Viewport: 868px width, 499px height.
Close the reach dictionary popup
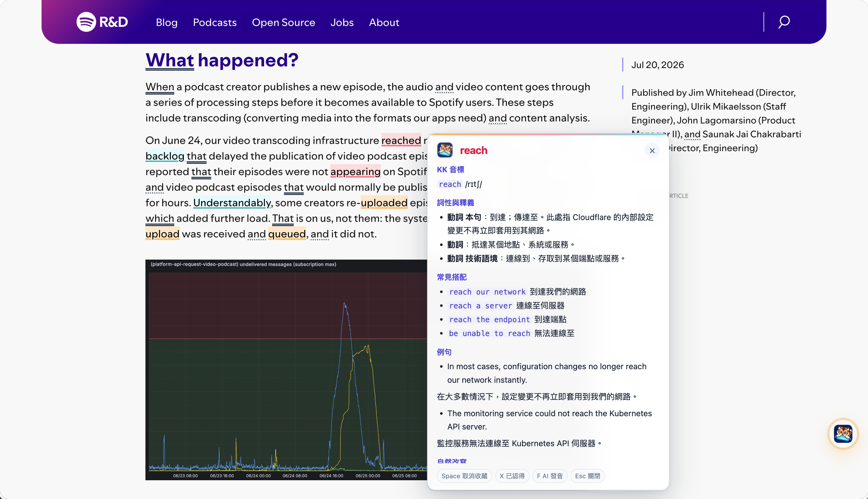coord(652,151)
